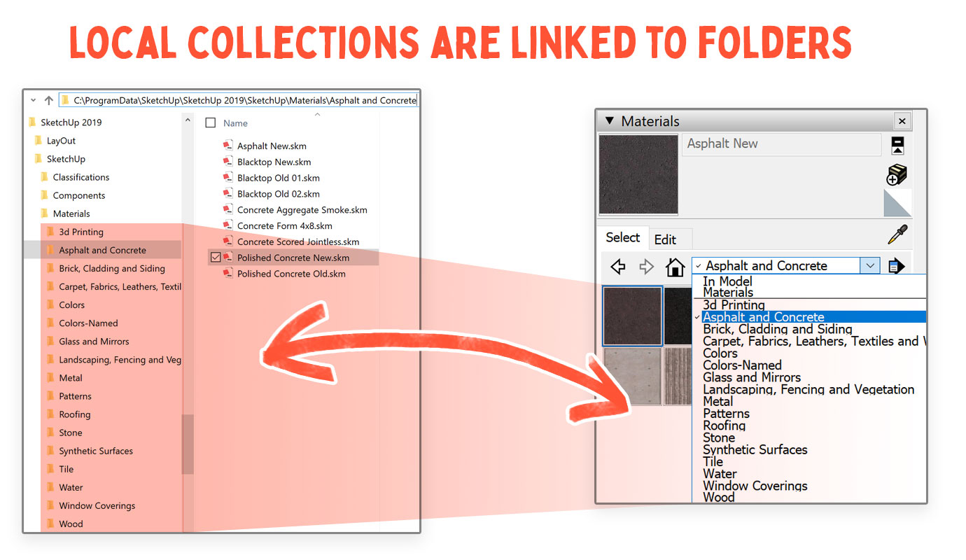Select Glass and Mirrors in dropdown list
This screenshot has width=966, height=560.
tap(752, 377)
